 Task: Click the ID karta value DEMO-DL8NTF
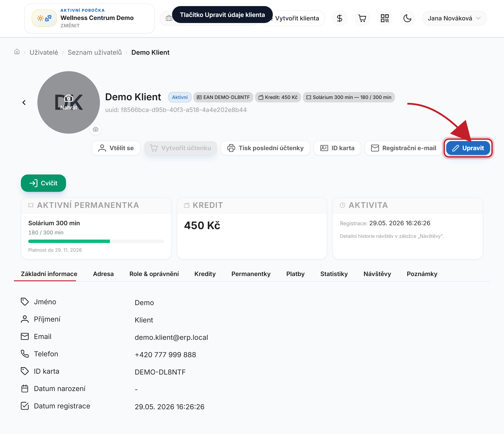pos(160,372)
